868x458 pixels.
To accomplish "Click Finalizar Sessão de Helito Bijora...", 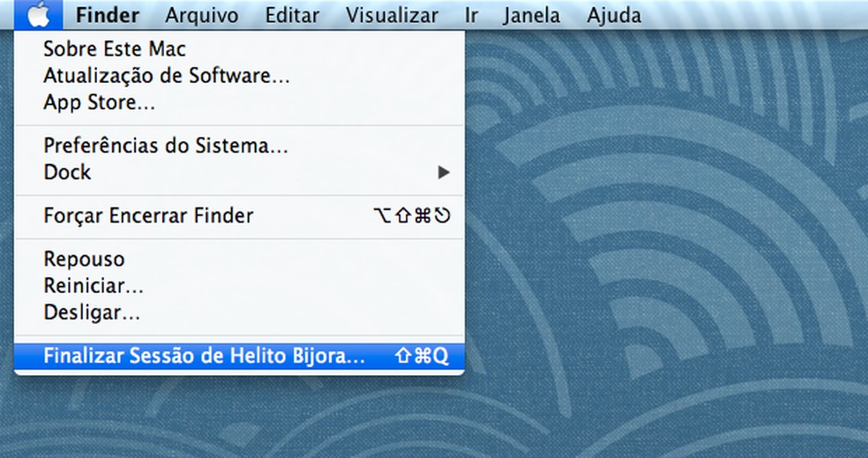I will pyautogui.click(x=239, y=357).
